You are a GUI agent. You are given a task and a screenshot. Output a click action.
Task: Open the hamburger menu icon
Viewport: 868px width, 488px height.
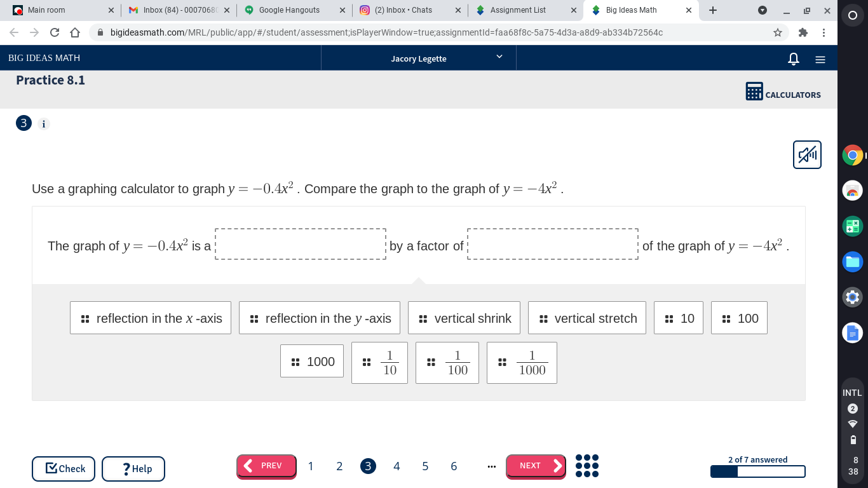pyautogui.click(x=820, y=59)
